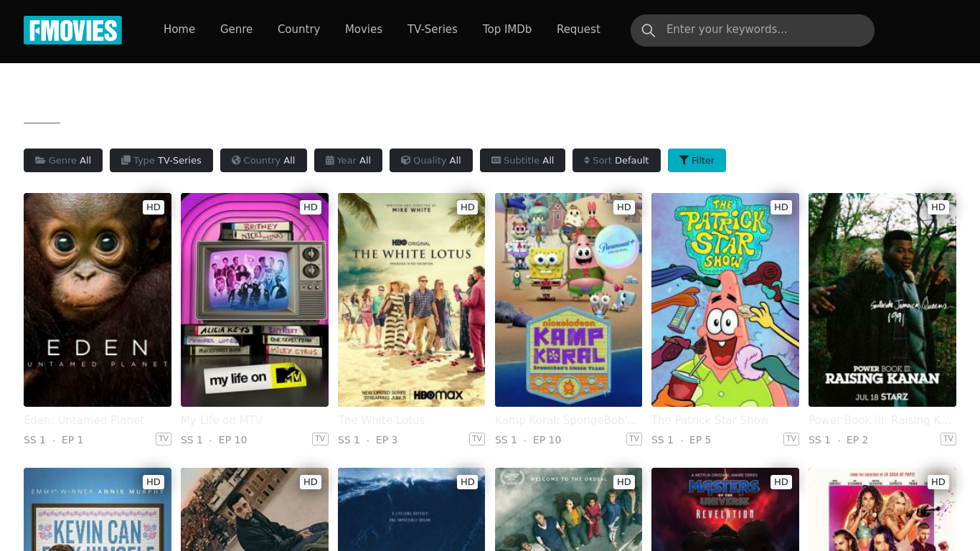Click the search magnifier icon
This screenshot has height=551, width=980.
[x=648, y=30]
